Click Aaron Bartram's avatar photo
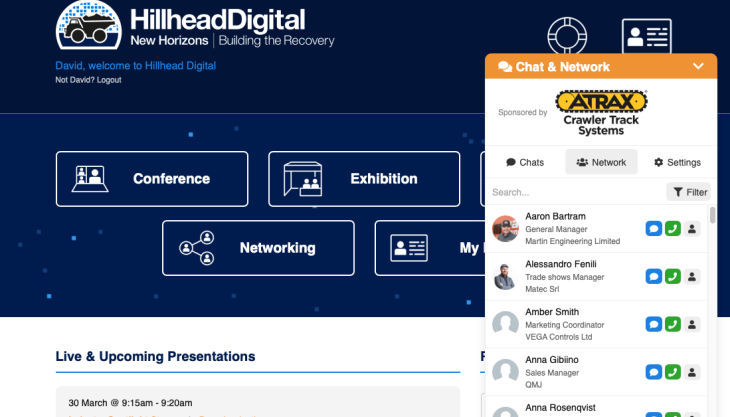730x417 pixels. pyautogui.click(x=506, y=229)
